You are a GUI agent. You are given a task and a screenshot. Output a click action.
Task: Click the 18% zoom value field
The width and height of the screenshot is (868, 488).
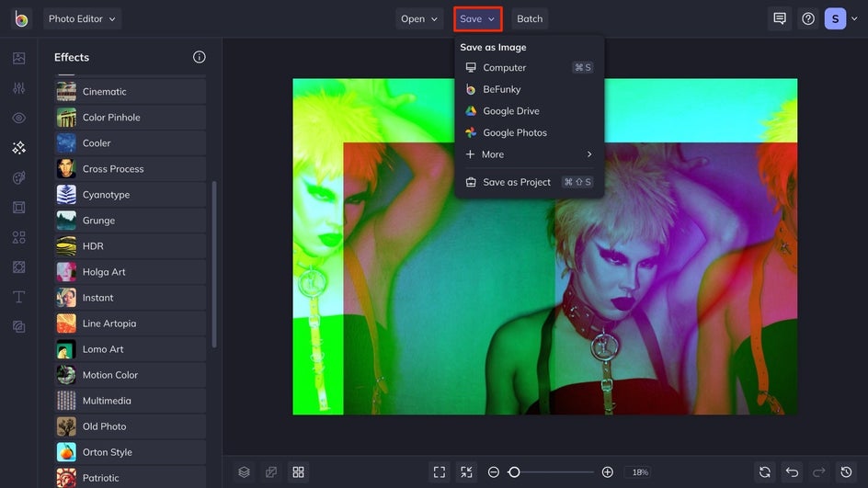click(639, 472)
